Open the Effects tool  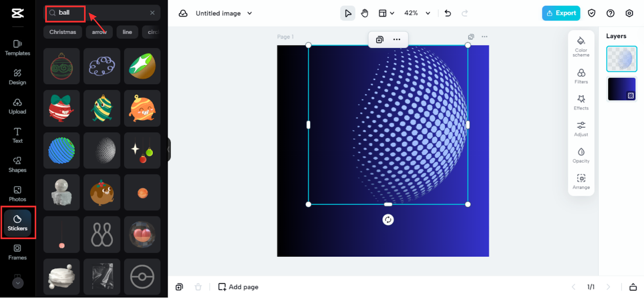tap(581, 103)
